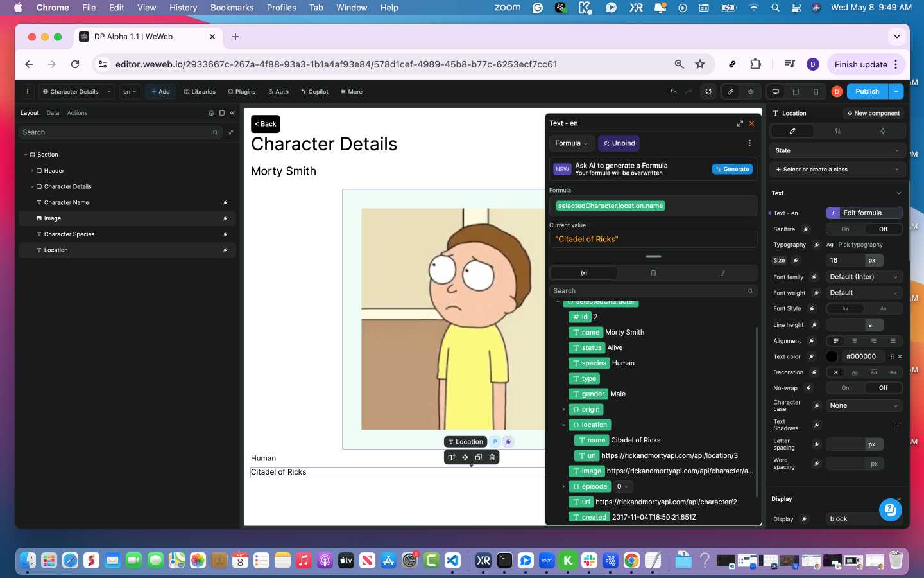
Task: Open the Character case dropdown
Action: pyautogui.click(x=864, y=406)
